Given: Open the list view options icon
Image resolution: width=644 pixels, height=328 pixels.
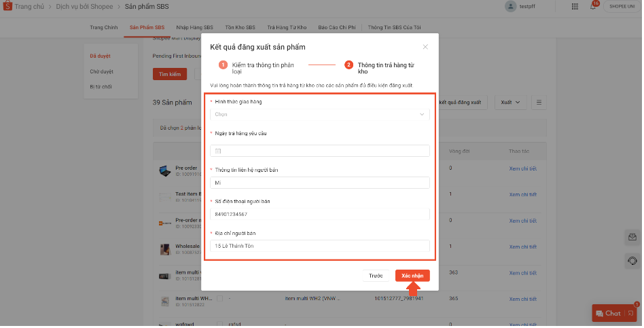Looking at the screenshot, I should (x=539, y=103).
